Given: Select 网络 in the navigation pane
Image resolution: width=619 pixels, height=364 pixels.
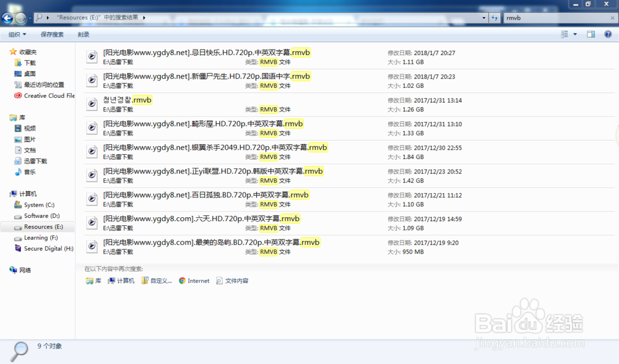Looking at the screenshot, I should tap(20, 270).
